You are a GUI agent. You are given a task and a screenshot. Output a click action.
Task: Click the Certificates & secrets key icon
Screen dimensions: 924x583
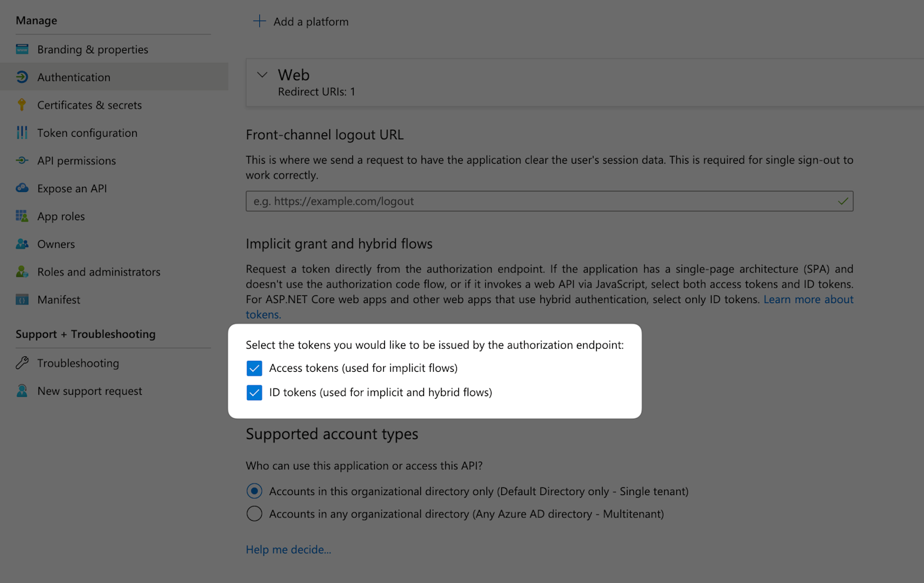click(22, 105)
